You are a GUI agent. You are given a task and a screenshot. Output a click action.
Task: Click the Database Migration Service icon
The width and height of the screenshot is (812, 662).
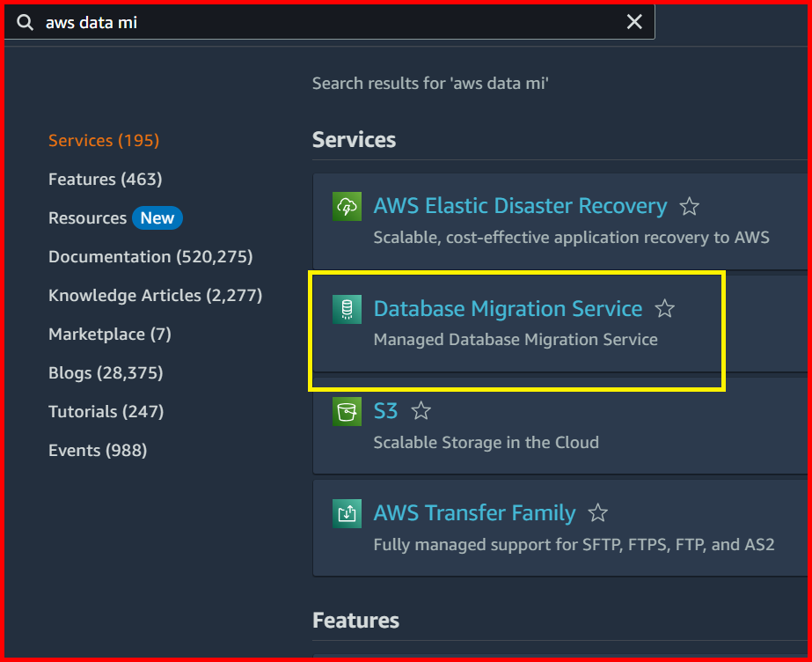click(347, 309)
